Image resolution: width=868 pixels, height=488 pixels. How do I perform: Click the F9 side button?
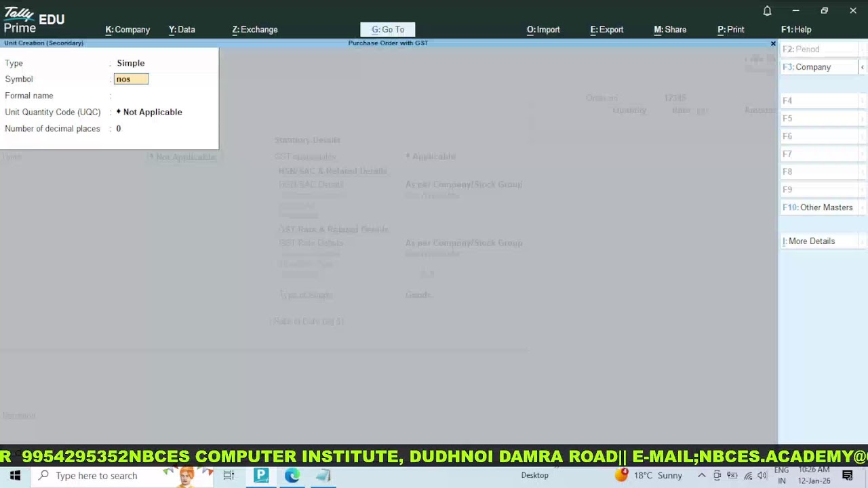pos(820,190)
